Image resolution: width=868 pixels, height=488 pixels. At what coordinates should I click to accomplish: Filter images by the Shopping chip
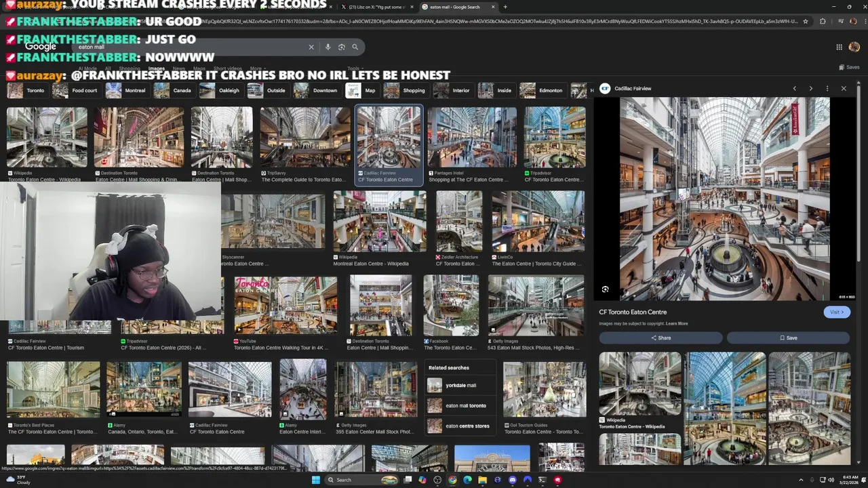pos(406,90)
